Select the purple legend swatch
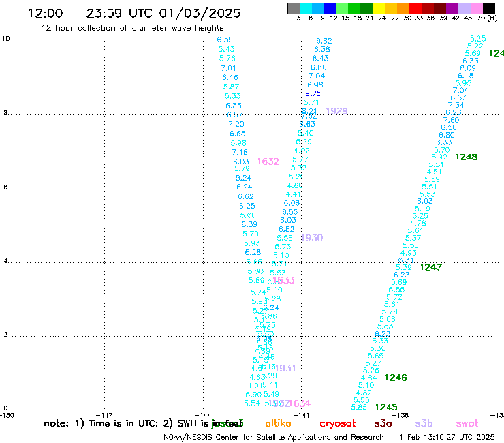Image resolution: width=504 pixels, height=443 pixels. click(452, 8)
